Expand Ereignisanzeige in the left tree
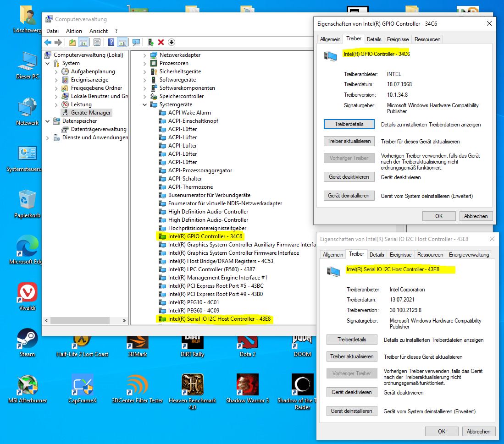The image size is (504, 444). (56, 80)
